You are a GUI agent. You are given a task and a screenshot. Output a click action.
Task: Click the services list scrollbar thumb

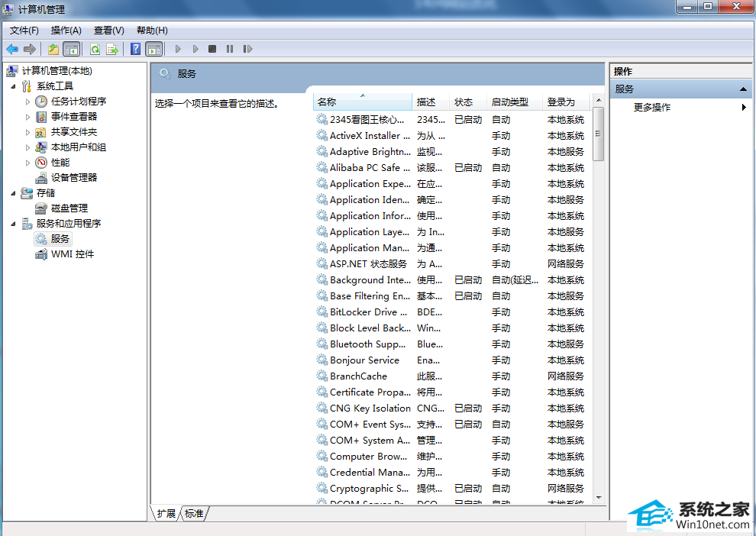point(599,134)
